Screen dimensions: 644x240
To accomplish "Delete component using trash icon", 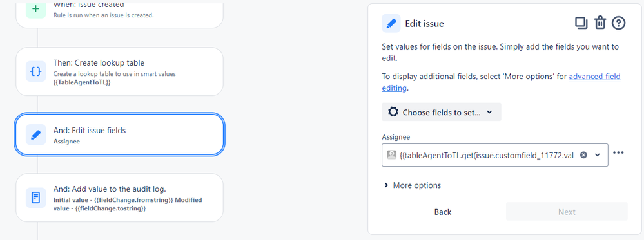I will (600, 23).
